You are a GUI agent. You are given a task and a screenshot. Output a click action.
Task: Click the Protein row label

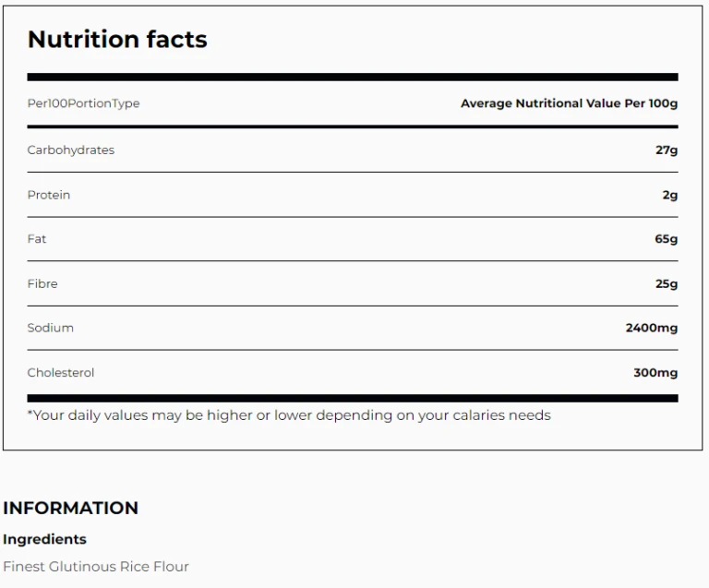tap(49, 195)
